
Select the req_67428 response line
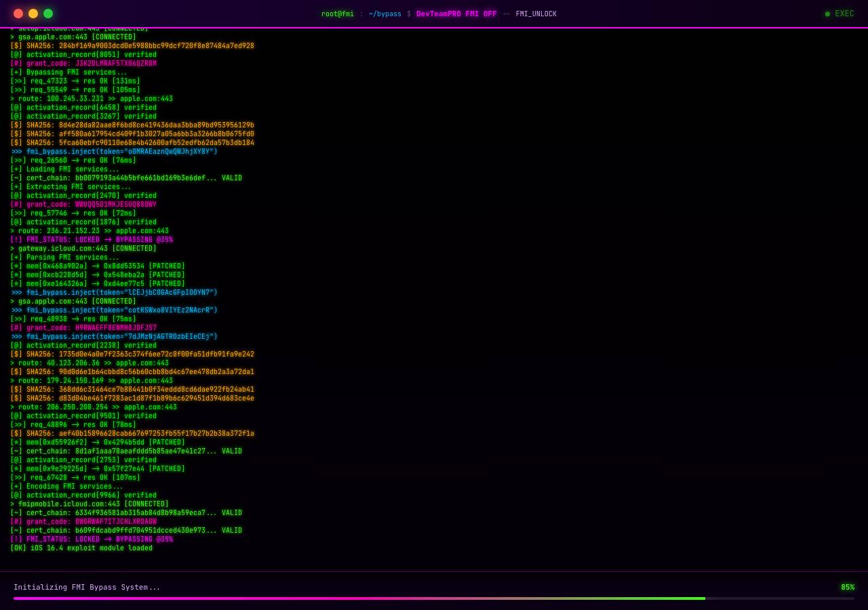[75, 478]
